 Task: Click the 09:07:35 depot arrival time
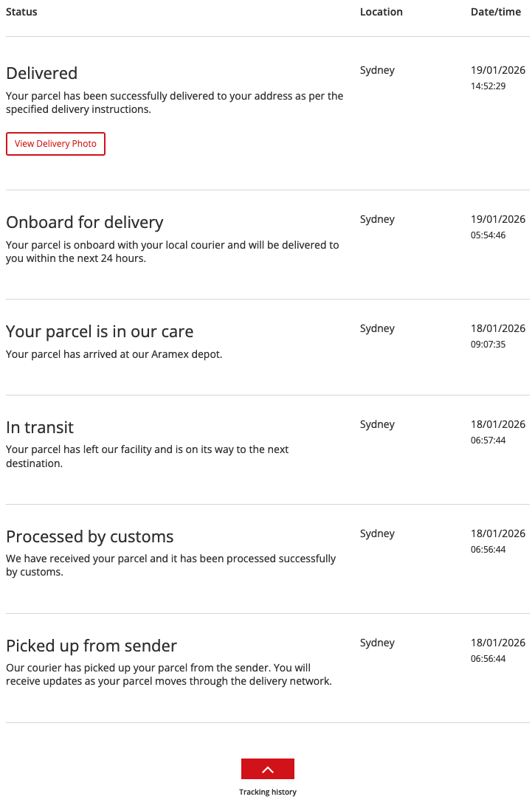(488, 345)
